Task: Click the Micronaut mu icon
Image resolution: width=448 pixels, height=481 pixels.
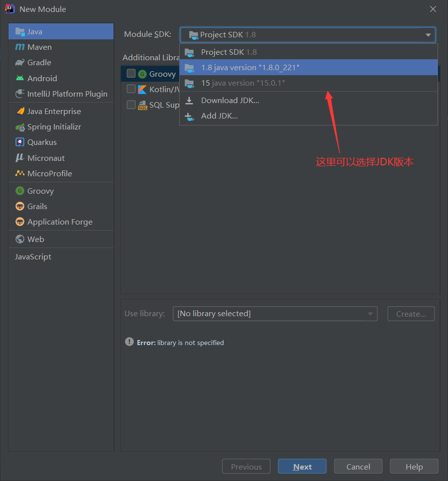Action: pos(20,158)
